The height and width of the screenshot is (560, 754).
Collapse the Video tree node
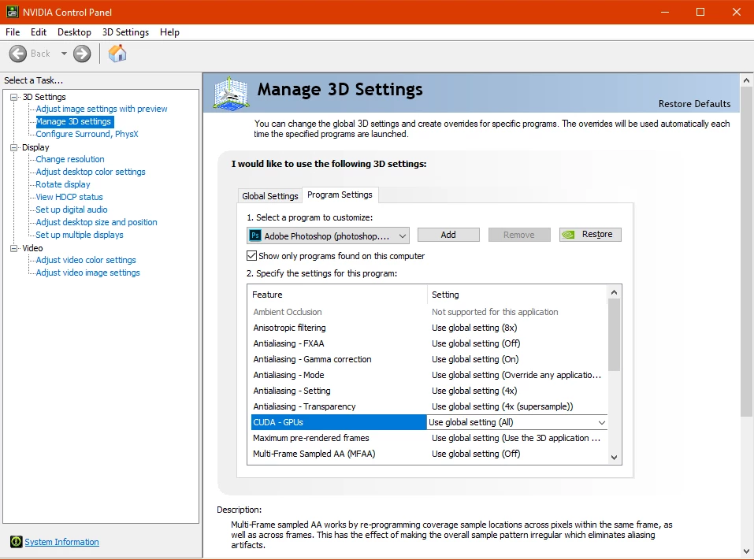click(x=14, y=249)
